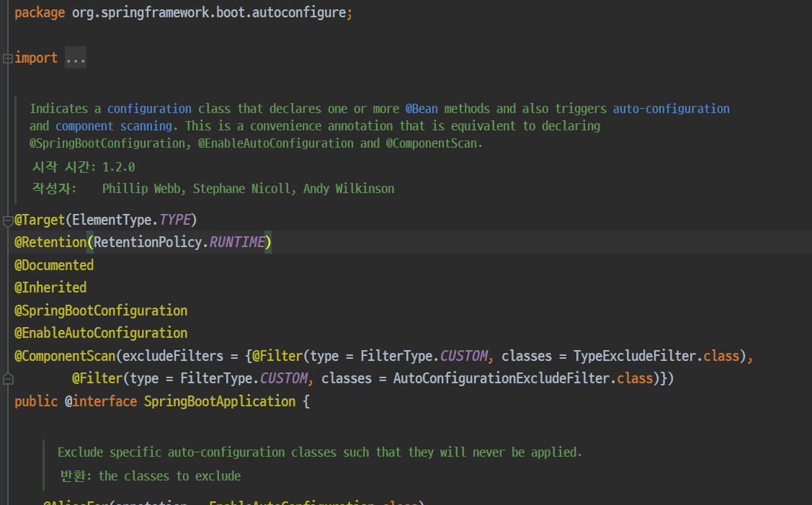The width and height of the screenshot is (812, 505).
Task: Click the @interface keyword
Action: (101, 401)
